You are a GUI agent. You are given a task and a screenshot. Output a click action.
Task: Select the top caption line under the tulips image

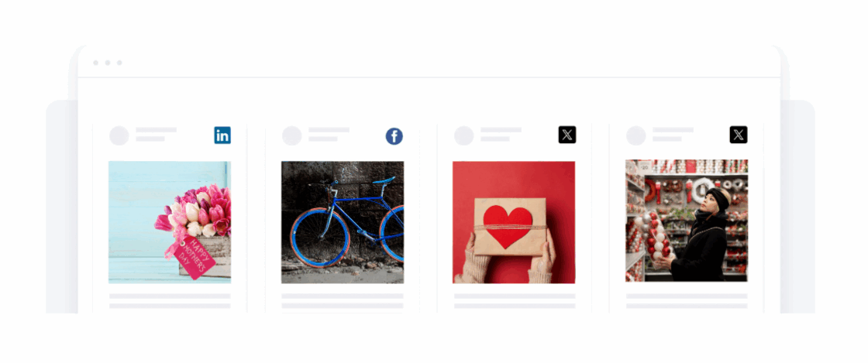[170, 296]
